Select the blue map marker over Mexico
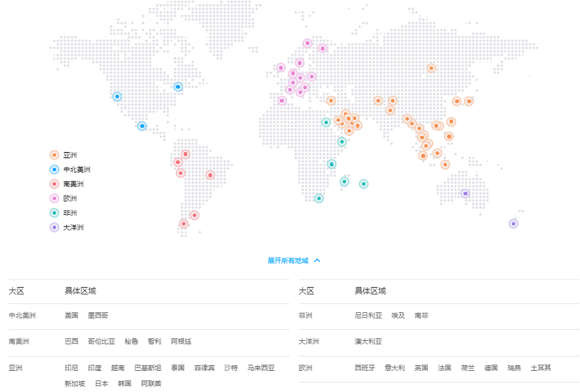Viewport: 580px width, 392px height. 142,126
